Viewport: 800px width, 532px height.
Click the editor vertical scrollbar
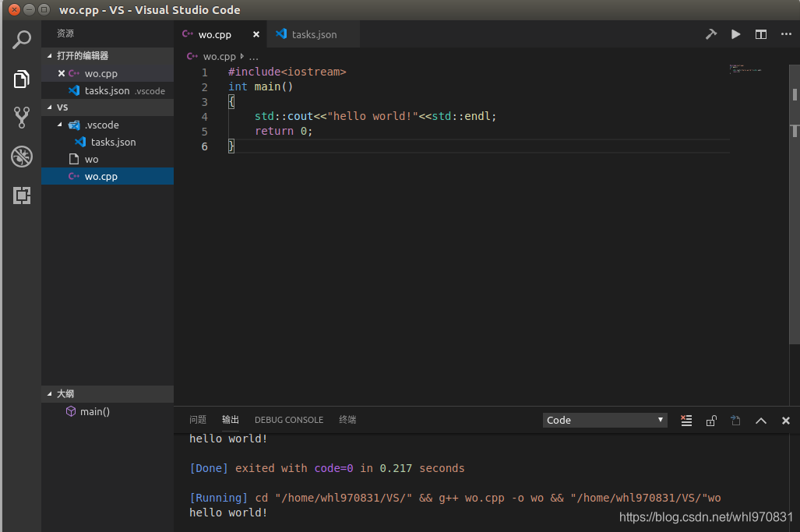795,204
